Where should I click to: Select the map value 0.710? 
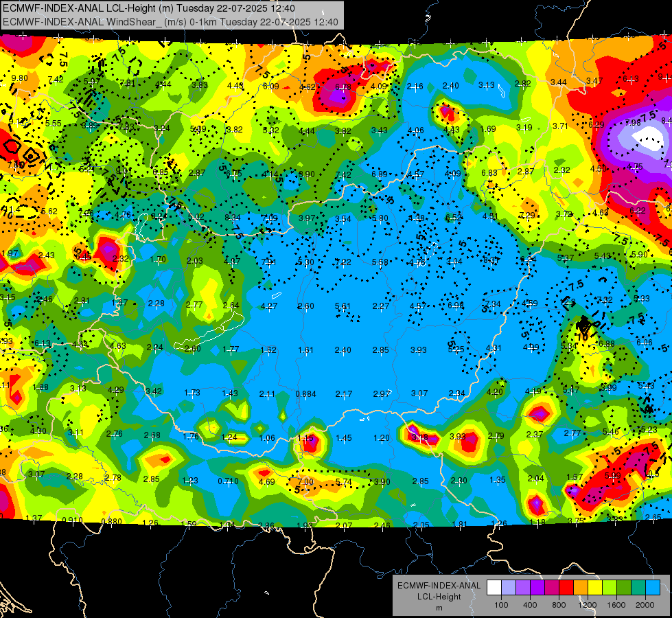[x=228, y=481]
